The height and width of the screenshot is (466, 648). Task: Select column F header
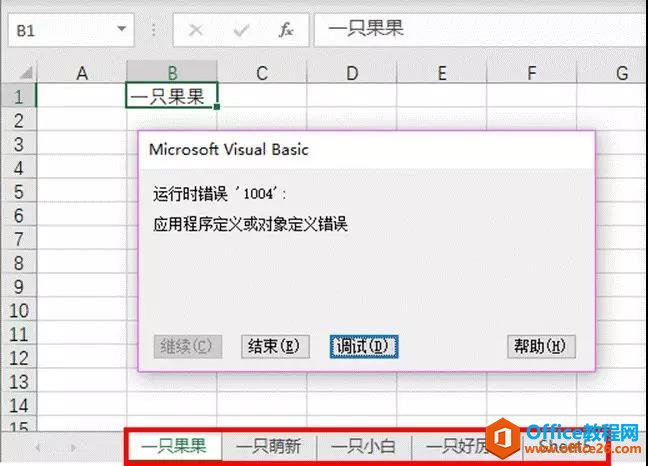click(531, 73)
